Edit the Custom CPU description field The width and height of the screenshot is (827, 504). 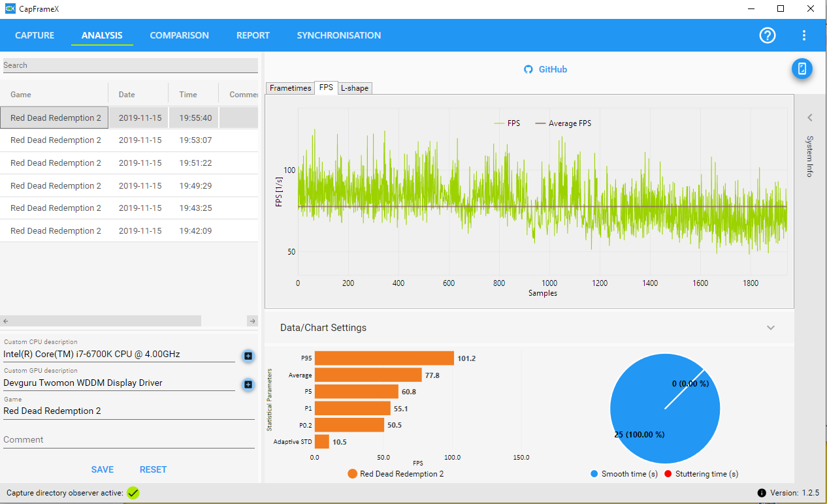pos(119,354)
